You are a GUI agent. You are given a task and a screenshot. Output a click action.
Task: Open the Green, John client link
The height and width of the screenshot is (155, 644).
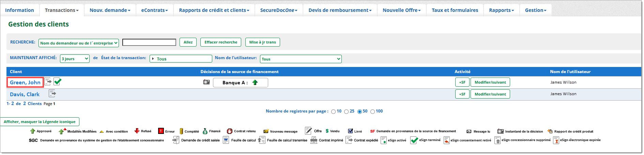click(25, 83)
